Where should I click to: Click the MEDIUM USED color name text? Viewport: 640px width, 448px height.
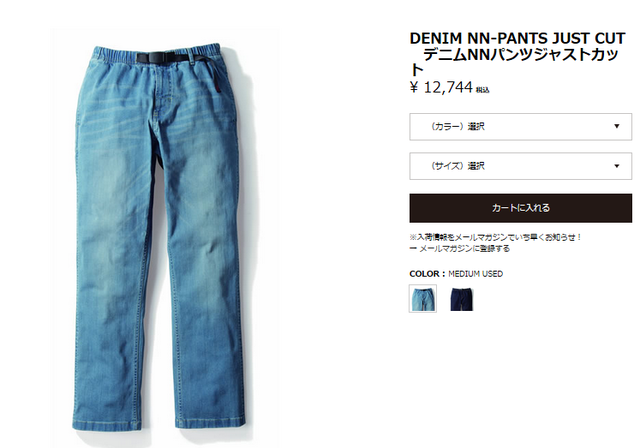point(476,274)
